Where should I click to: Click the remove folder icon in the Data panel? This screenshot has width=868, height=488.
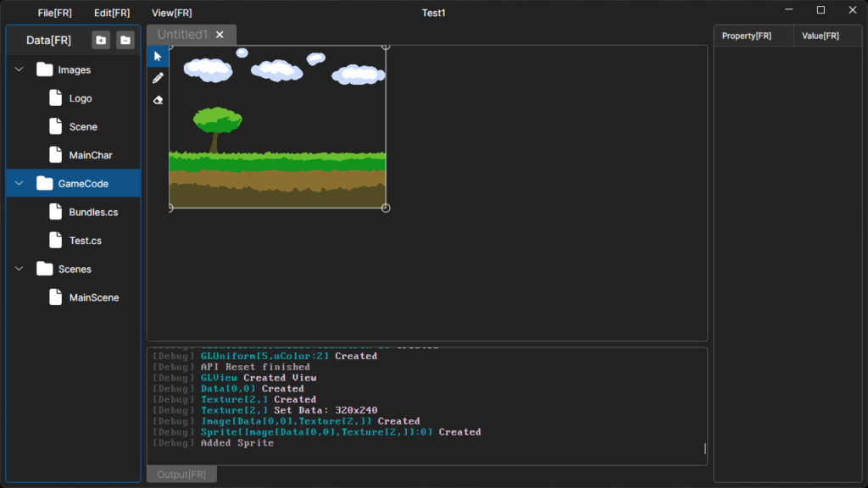(x=125, y=40)
